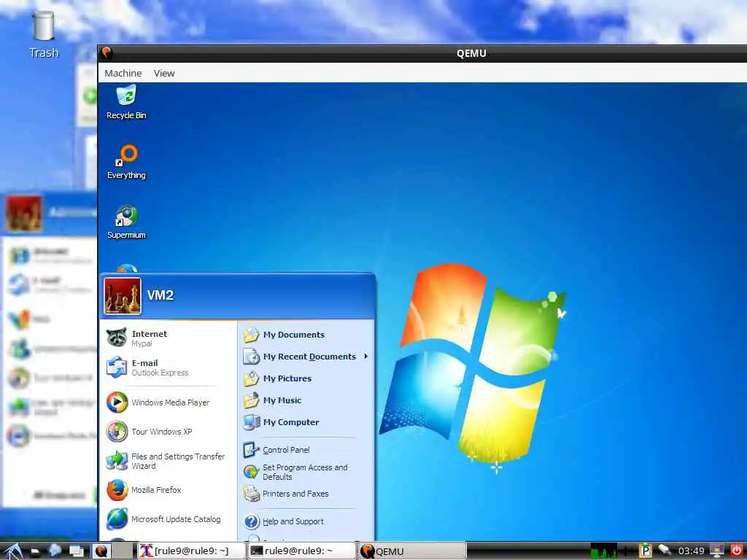Select the Recycle Bin desktop icon
This screenshot has height=560, width=747.
click(126, 102)
